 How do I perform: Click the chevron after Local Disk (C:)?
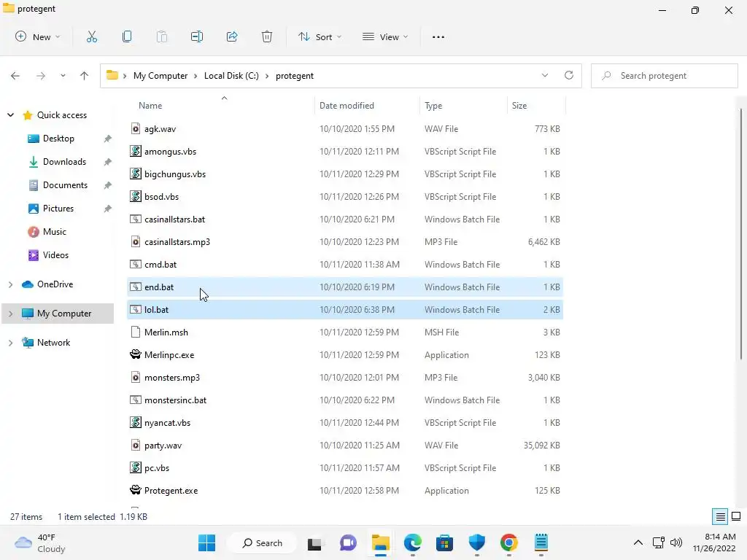pyautogui.click(x=267, y=76)
